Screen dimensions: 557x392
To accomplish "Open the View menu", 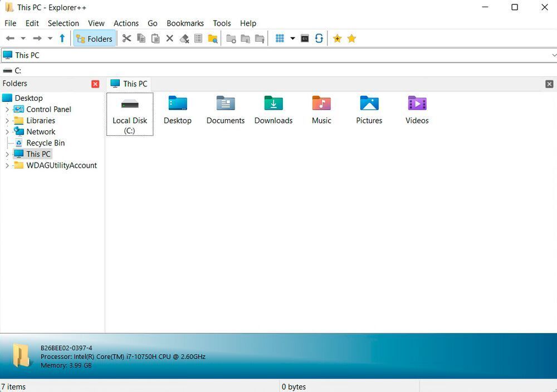I will click(x=96, y=23).
